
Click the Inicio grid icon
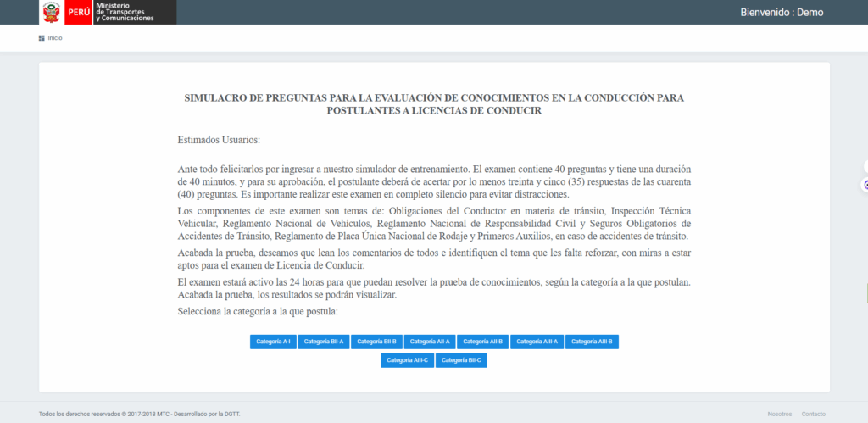point(42,38)
